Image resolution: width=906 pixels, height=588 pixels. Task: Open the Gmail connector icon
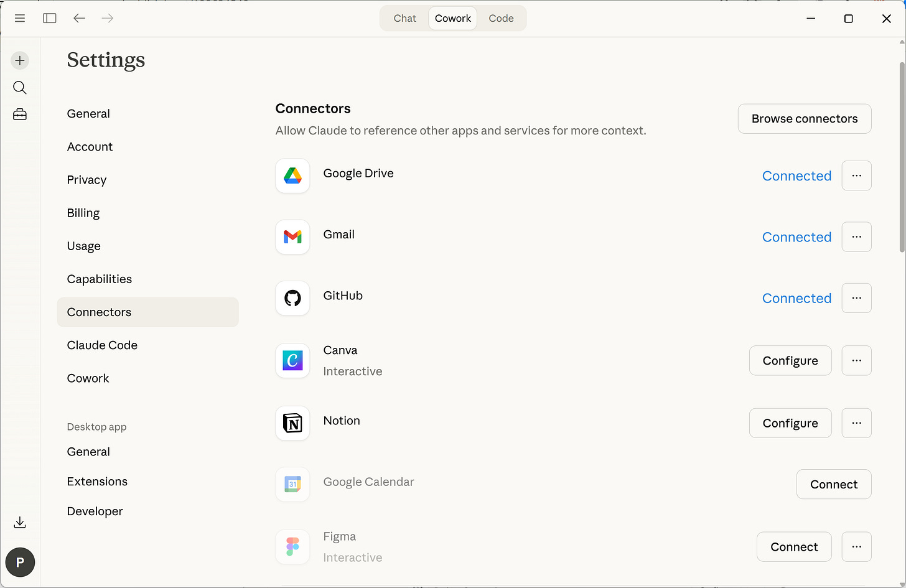(x=292, y=237)
